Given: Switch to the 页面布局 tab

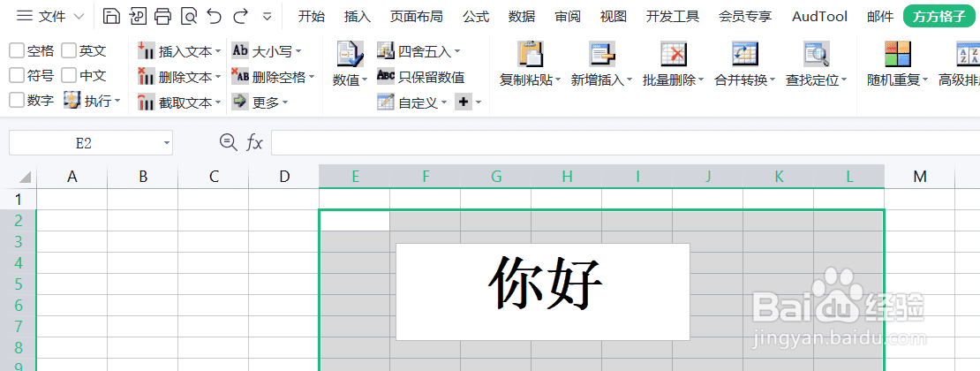Looking at the screenshot, I should (416, 17).
